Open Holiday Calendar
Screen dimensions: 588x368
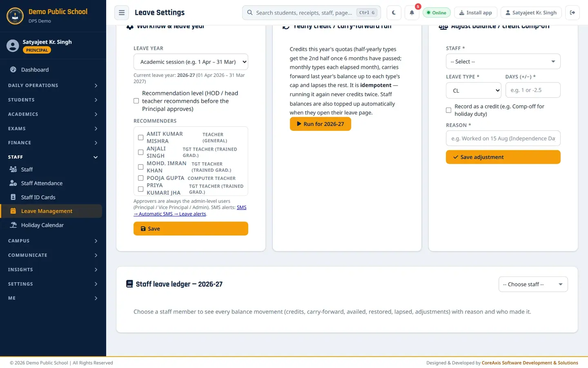click(x=51, y=225)
